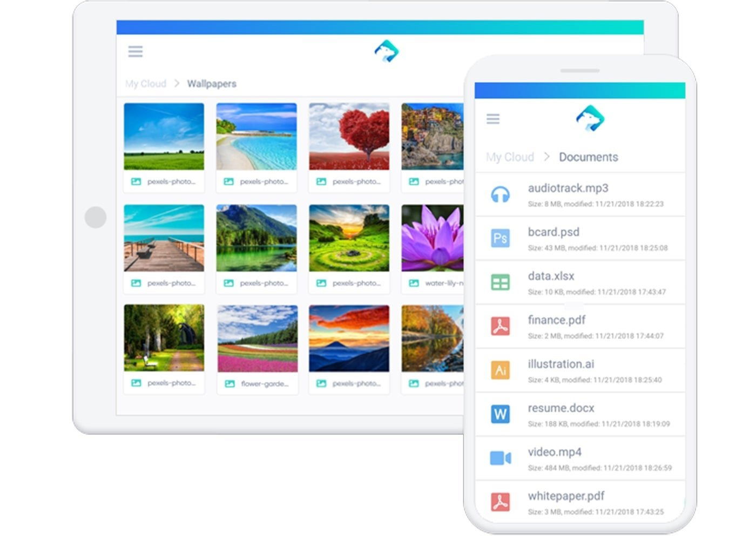This screenshot has height=540, width=756.
Task: Open the whitepaper.pdf file entry
Action: (580, 502)
